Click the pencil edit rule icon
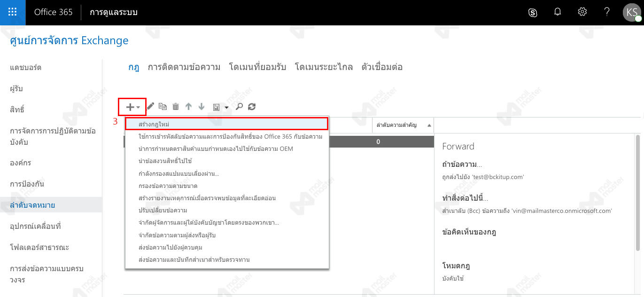The height and width of the screenshot is (297, 644). (150, 107)
